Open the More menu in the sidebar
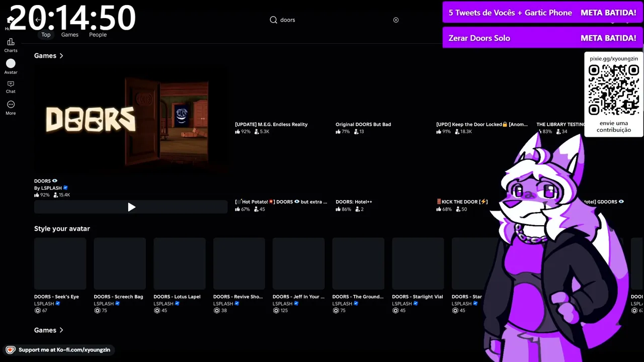644x362 pixels. [x=11, y=108]
